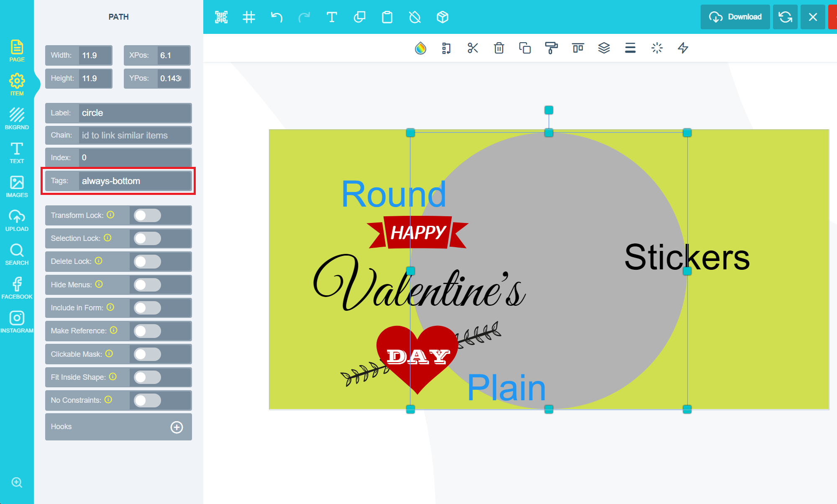Open the SEARCH sidebar tab
Image resolution: width=837 pixels, height=504 pixels.
coord(17,254)
